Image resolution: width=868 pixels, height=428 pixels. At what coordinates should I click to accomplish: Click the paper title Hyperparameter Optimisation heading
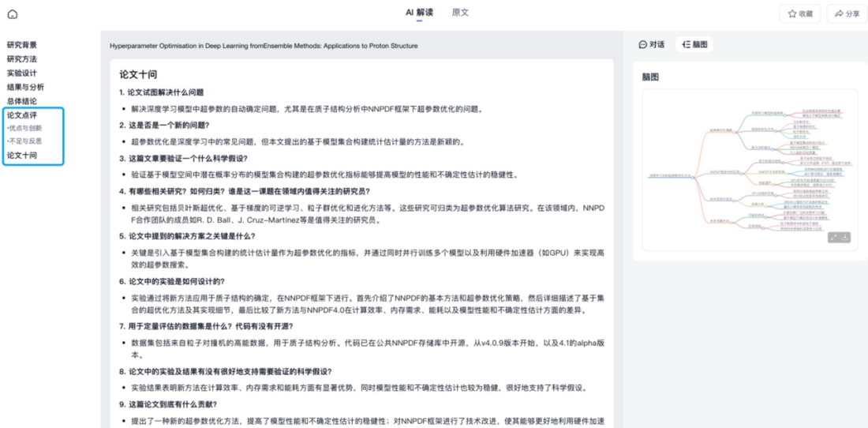[264, 46]
